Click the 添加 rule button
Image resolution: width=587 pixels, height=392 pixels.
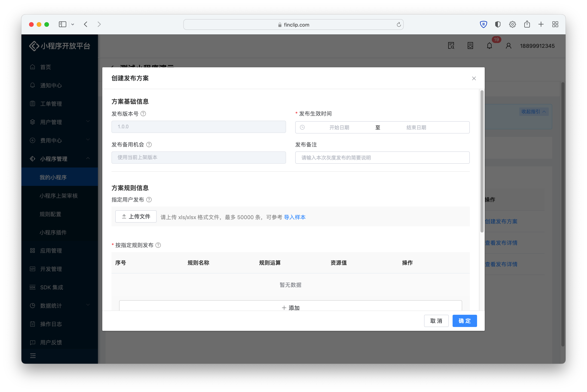pyautogui.click(x=290, y=306)
